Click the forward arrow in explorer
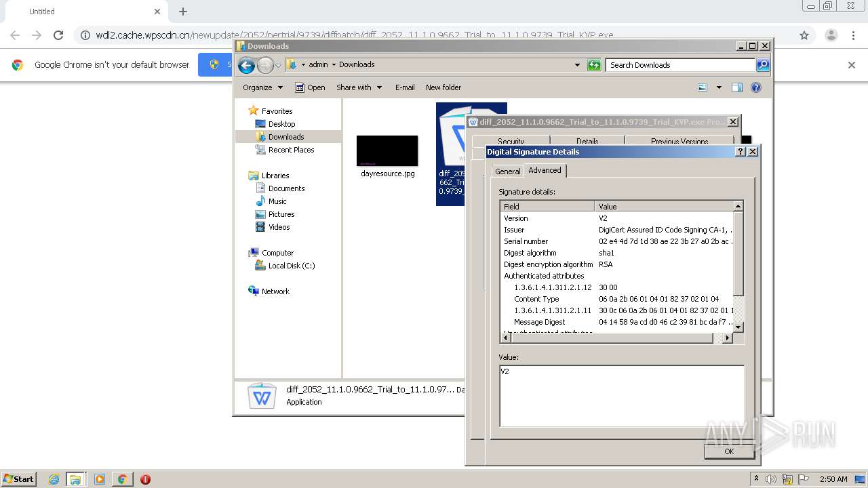Viewport: 868px width, 488px height. [x=265, y=65]
